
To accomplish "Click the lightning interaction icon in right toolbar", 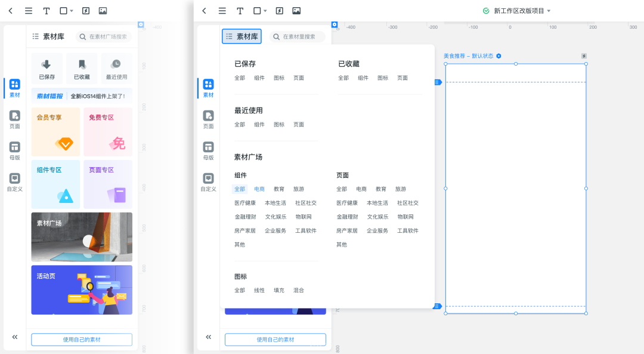I will (x=279, y=11).
